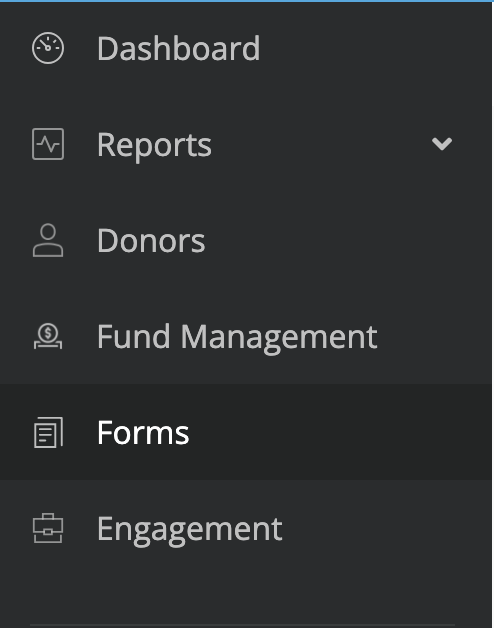Screen dimensions: 494x628
Task: Click the Donors person silhouette icon
Action: pos(48,240)
